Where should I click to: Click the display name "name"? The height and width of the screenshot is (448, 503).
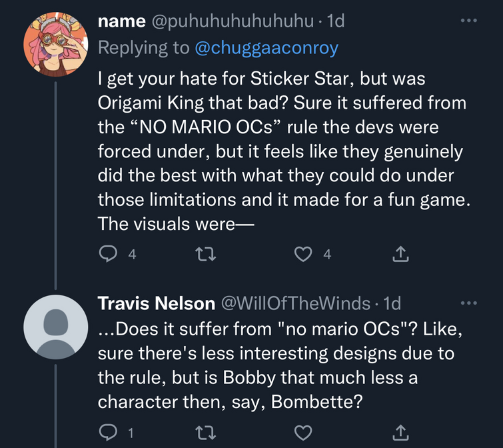(122, 21)
